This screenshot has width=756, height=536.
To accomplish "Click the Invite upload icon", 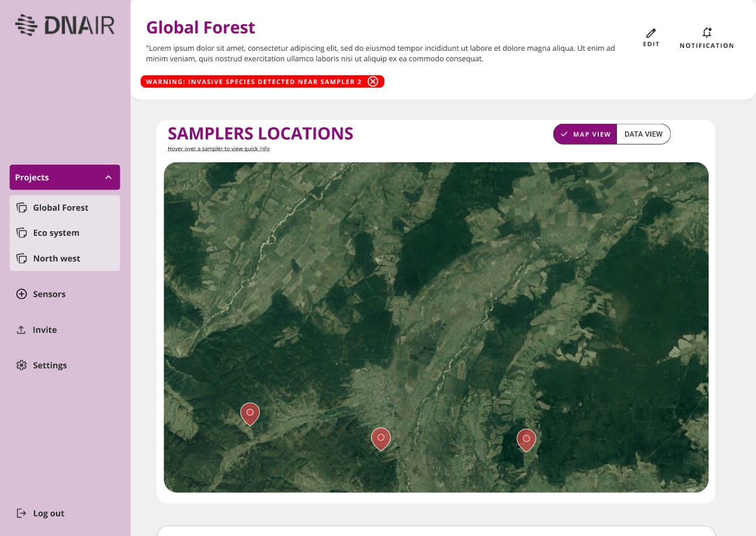I will tap(22, 330).
